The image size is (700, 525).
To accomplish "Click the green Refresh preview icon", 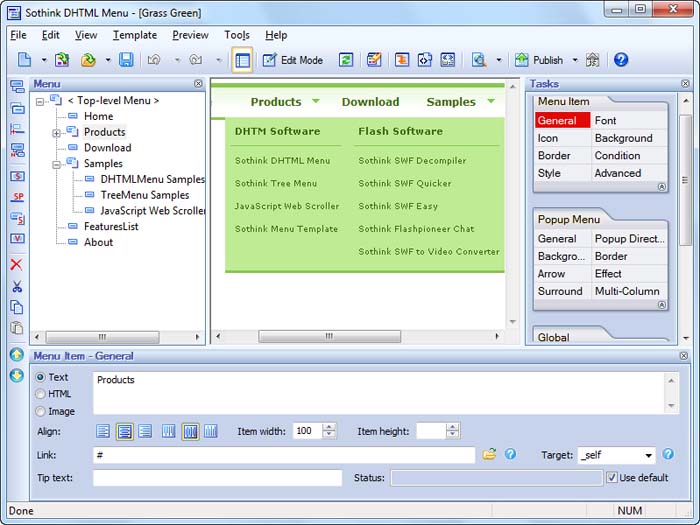I will 346,59.
